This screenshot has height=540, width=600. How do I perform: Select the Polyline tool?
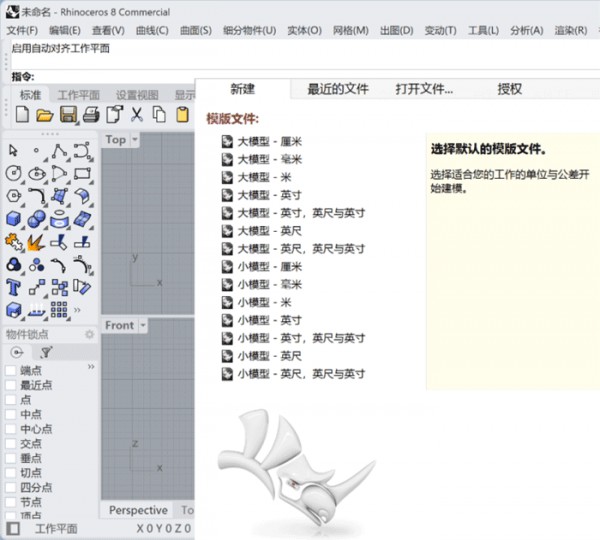pyautogui.click(x=59, y=151)
